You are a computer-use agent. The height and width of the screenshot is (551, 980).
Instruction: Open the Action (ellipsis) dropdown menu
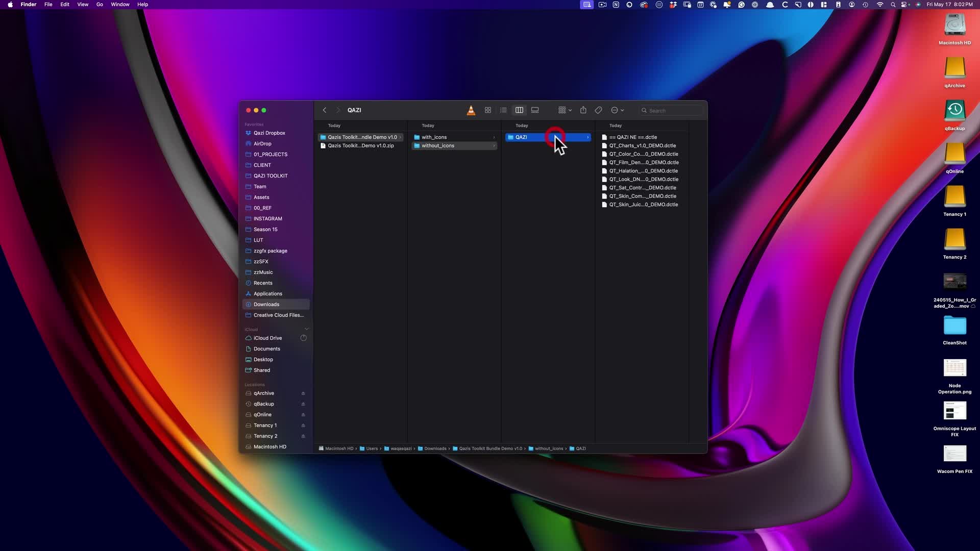click(x=617, y=110)
